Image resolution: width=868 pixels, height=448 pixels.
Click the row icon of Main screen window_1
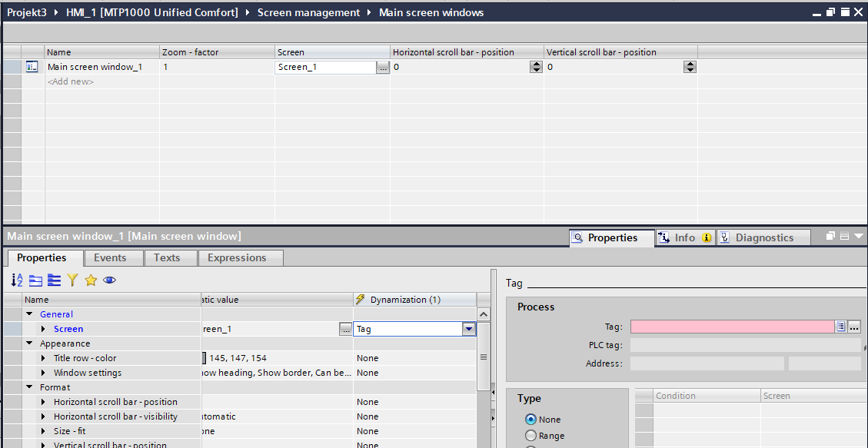click(x=32, y=67)
